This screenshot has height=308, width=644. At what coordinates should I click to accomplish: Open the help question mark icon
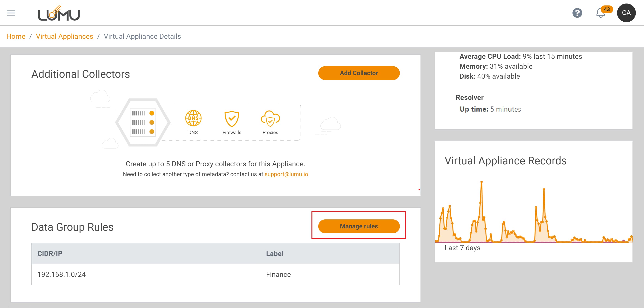tap(577, 13)
